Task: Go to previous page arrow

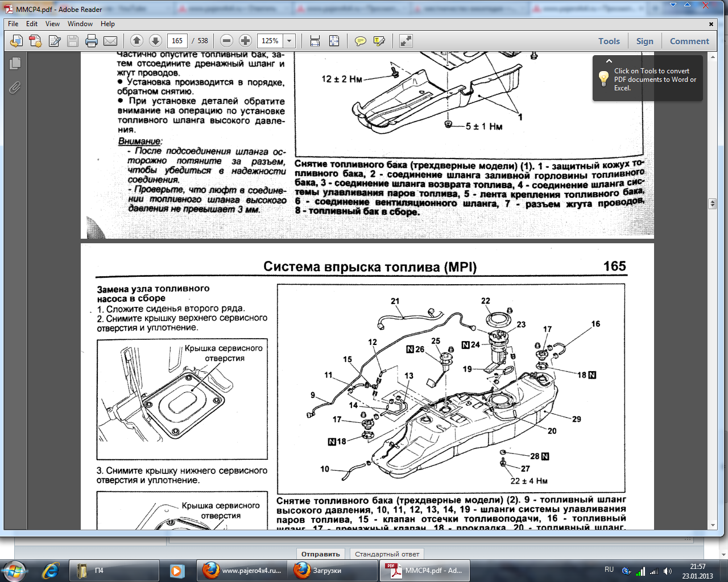Action: point(136,41)
